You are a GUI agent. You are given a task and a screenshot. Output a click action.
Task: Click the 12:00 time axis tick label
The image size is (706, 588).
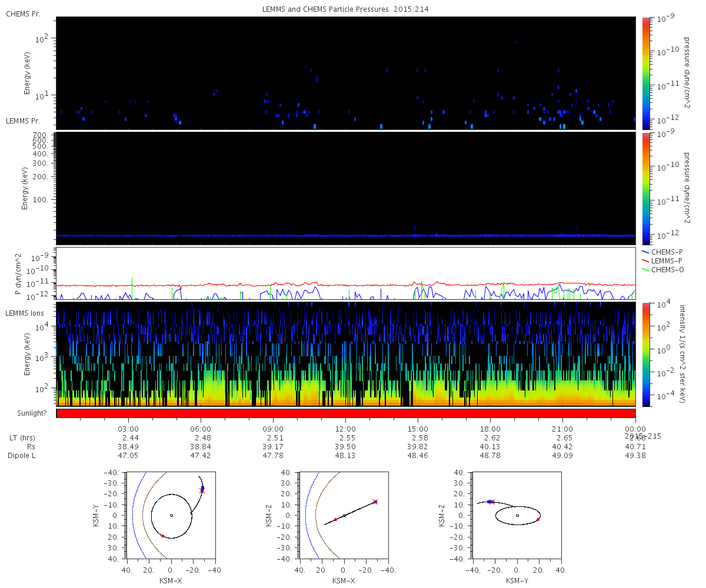pyautogui.click(x=345, y=429)
